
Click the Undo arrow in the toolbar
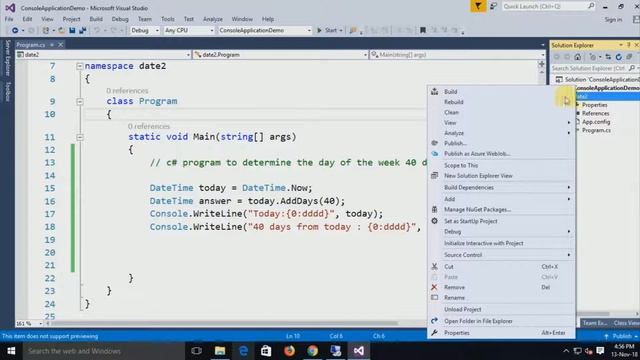[x=97, y=30]
